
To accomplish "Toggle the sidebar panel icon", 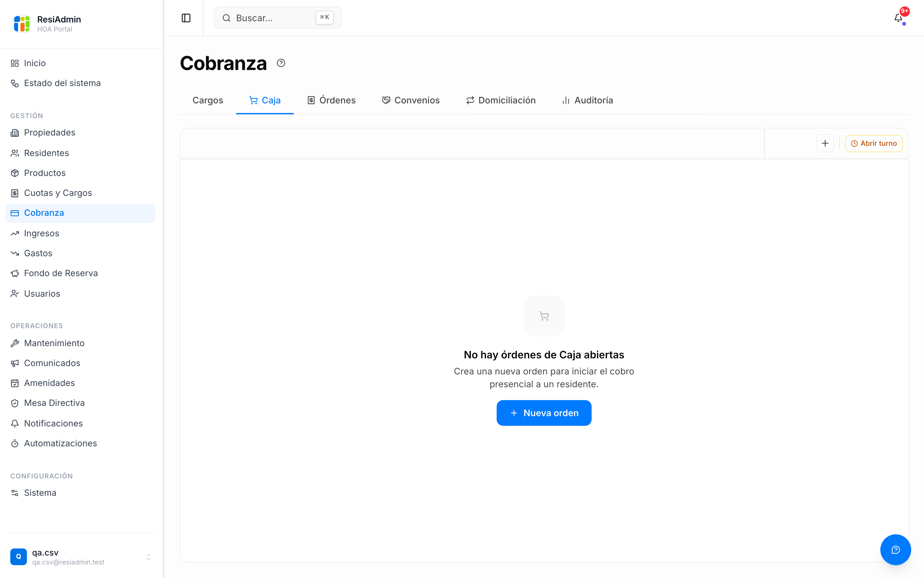I will (x=186, y=18).
